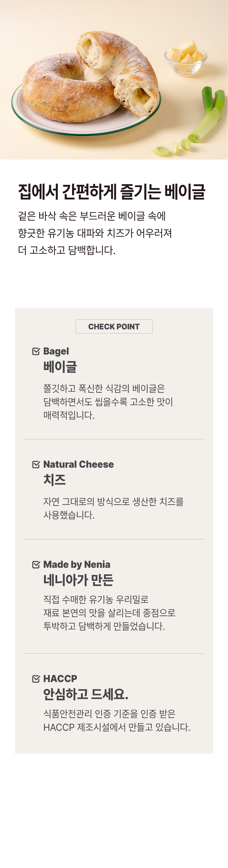Viewport: 228px width, 868px height.
Task: Click the CHECK POINT label box
Action: click(114, 326)
